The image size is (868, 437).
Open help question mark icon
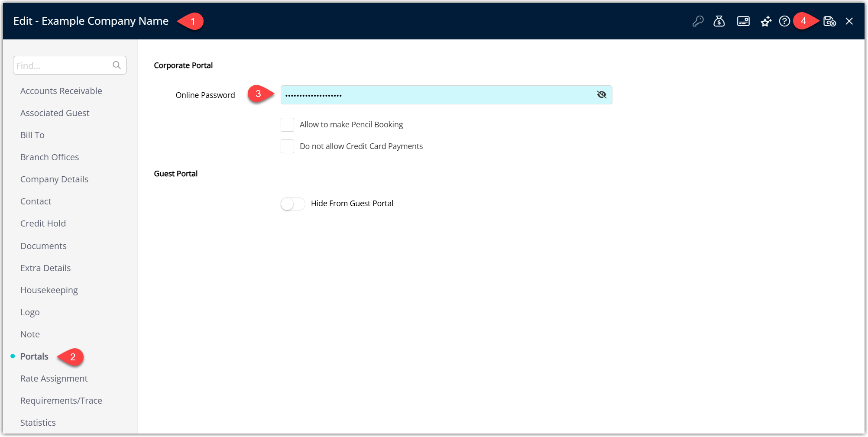click(784, 21)
